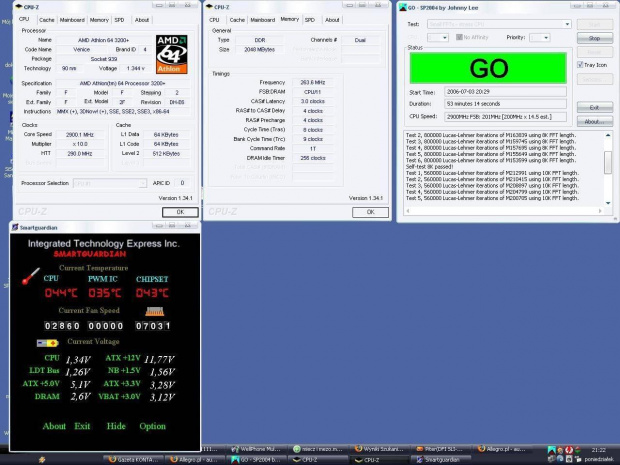Image resolution: width=620 pixels, height=465 pixels.
Task: Click the SP2004 log horizontal scroll-left arrow
Action: [408, 211]
